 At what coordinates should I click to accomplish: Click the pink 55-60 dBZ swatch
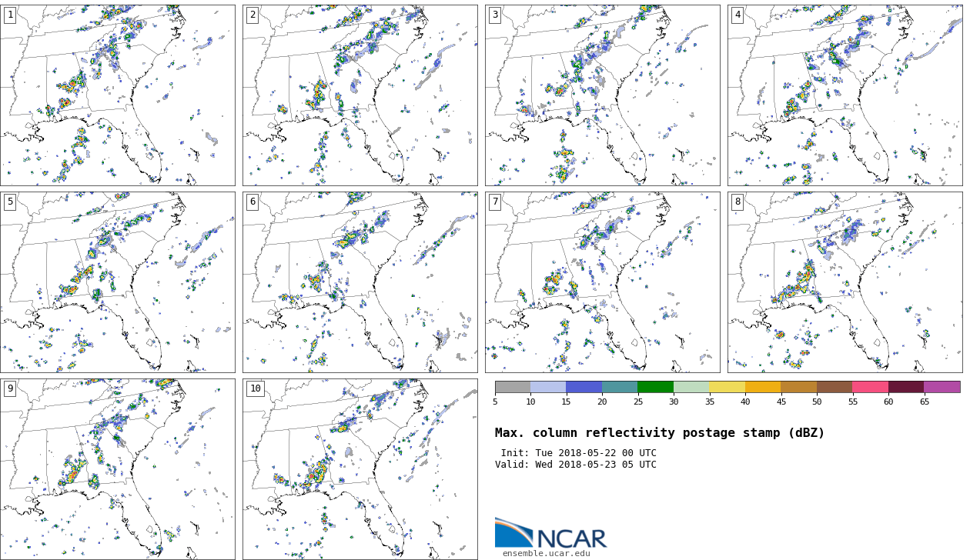click(870, 387)
